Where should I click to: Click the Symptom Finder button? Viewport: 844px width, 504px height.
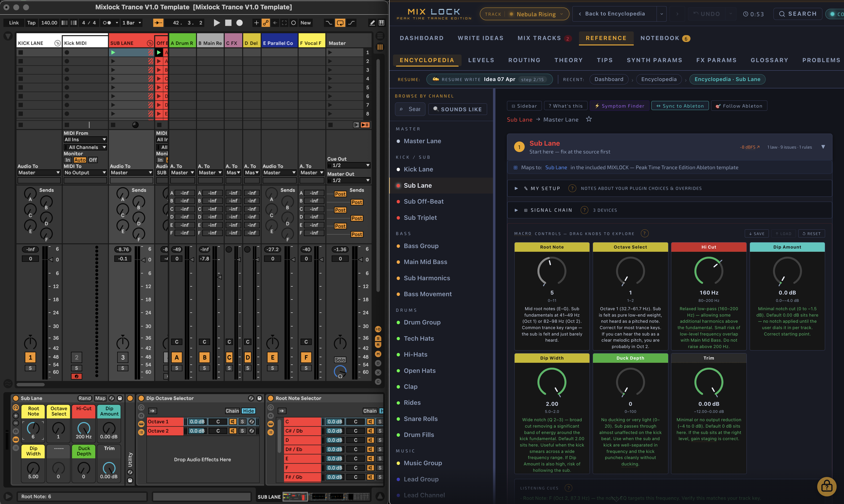coord(619,106)
